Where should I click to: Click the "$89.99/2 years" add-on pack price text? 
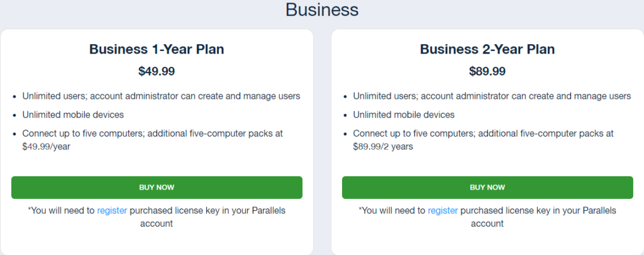(384, 146)
